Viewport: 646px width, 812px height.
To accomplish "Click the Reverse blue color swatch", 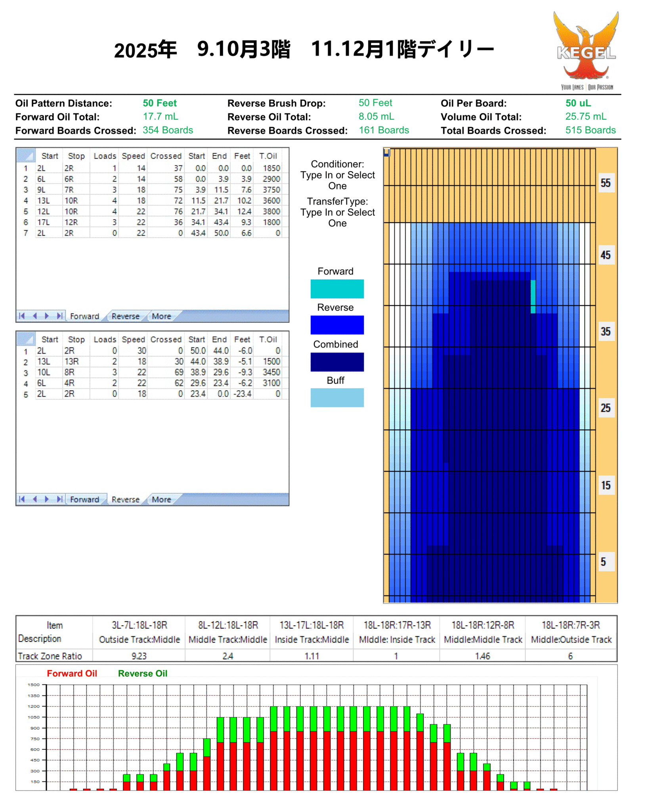I will tap(337, 325).
